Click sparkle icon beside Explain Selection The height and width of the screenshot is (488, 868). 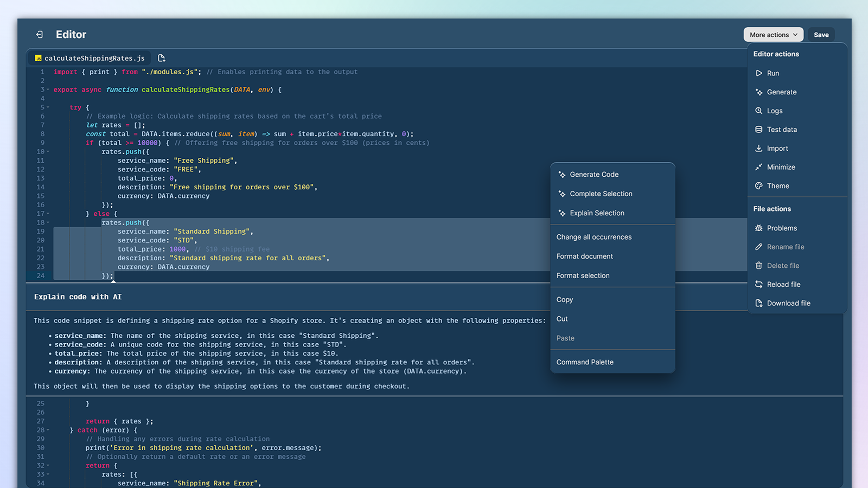(562, 213)
